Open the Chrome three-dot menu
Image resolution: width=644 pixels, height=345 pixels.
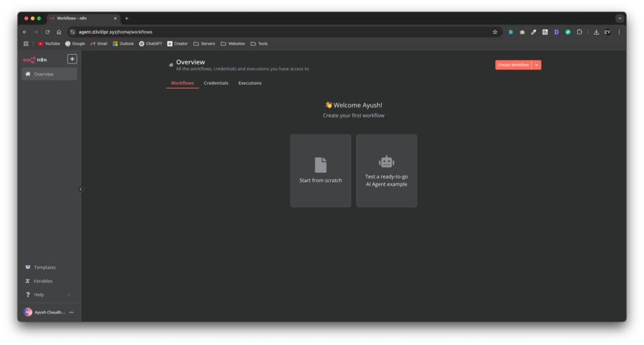point(619,32)
